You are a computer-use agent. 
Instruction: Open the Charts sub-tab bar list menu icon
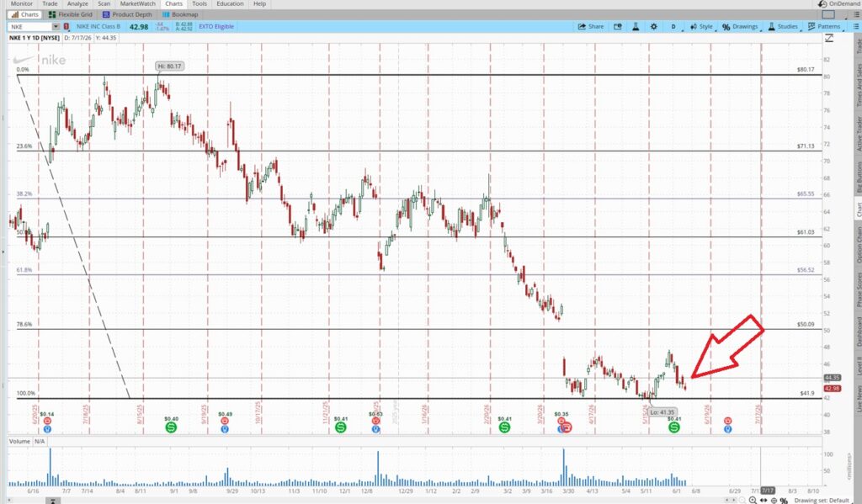coord(855,15)
